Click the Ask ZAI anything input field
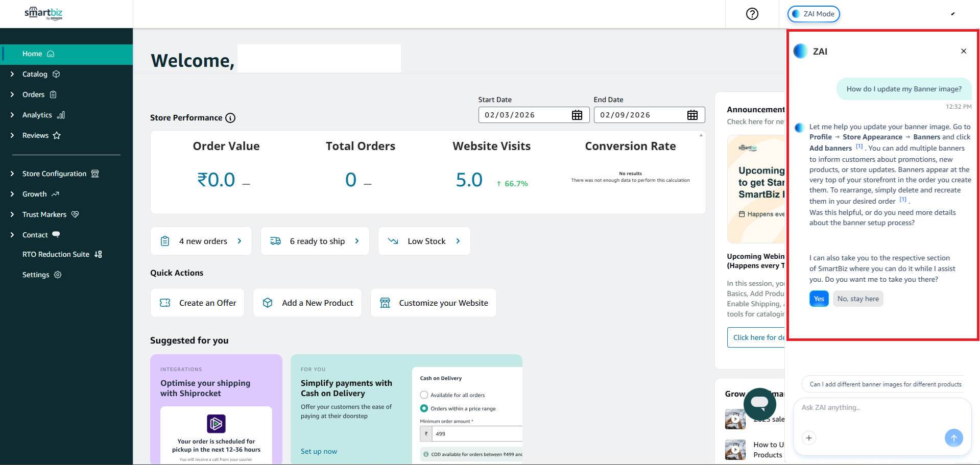980x465 pixels. coord(881,408)
